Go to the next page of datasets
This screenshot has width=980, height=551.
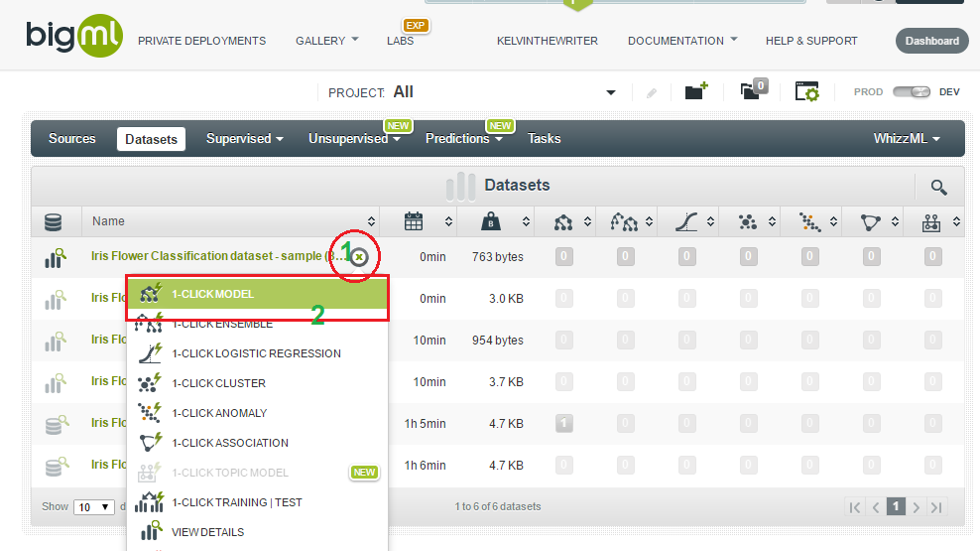[x=917, y=507]
